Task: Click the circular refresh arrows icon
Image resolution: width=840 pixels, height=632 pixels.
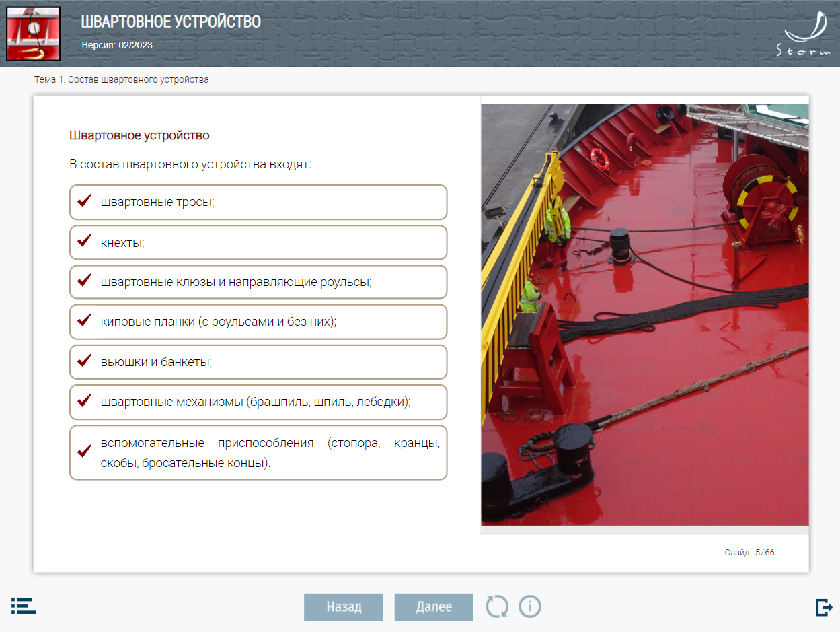Action: (x=497, y=606)
